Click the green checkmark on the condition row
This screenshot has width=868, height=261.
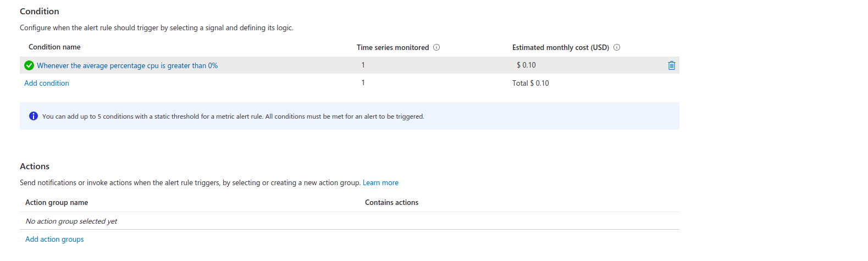[29, 65]
